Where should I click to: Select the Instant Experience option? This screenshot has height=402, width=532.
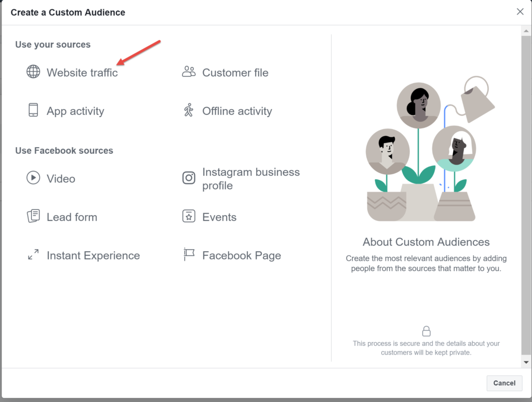click(x=94, y=255)
